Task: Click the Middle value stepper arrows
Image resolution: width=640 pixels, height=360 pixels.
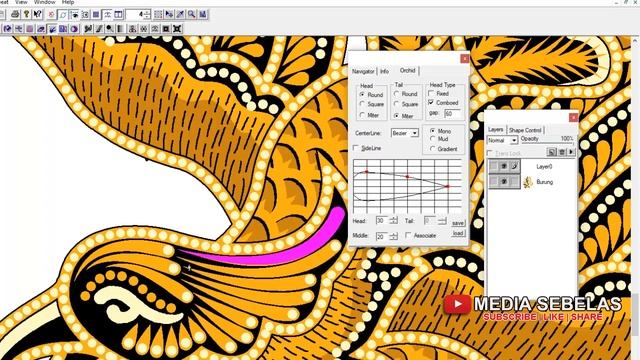Action: point(393,236)
